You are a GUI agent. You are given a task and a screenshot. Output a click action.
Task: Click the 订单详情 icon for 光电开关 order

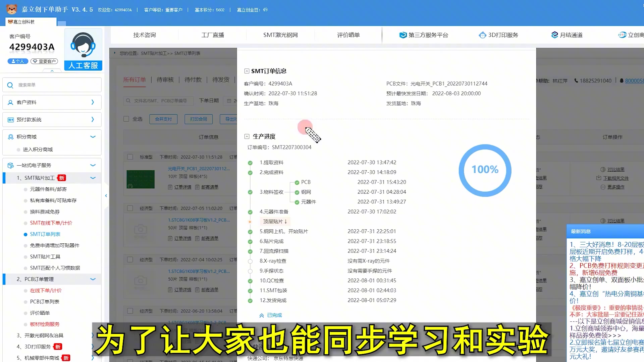coord(170,187)
